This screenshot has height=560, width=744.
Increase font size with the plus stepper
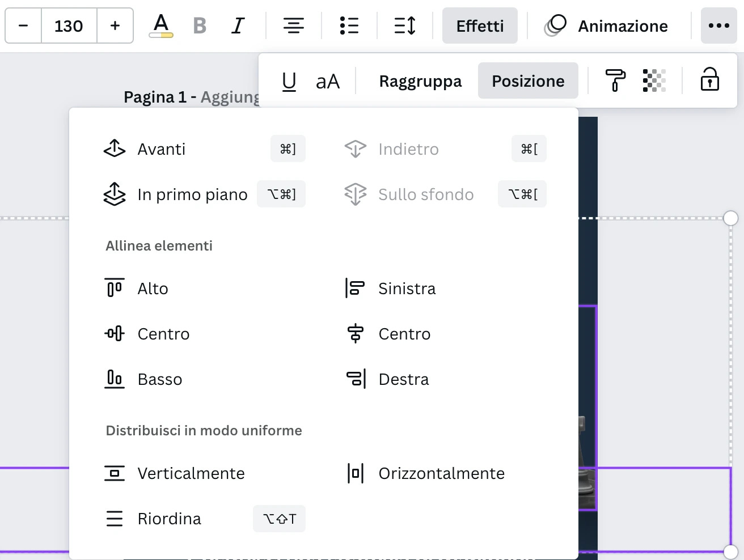[x=115, y=25]
